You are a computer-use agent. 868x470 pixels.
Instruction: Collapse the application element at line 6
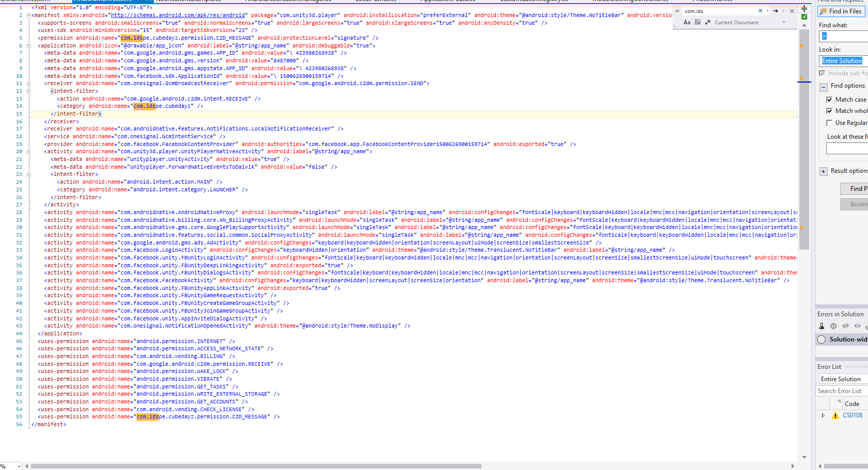[x=29, y=46]
